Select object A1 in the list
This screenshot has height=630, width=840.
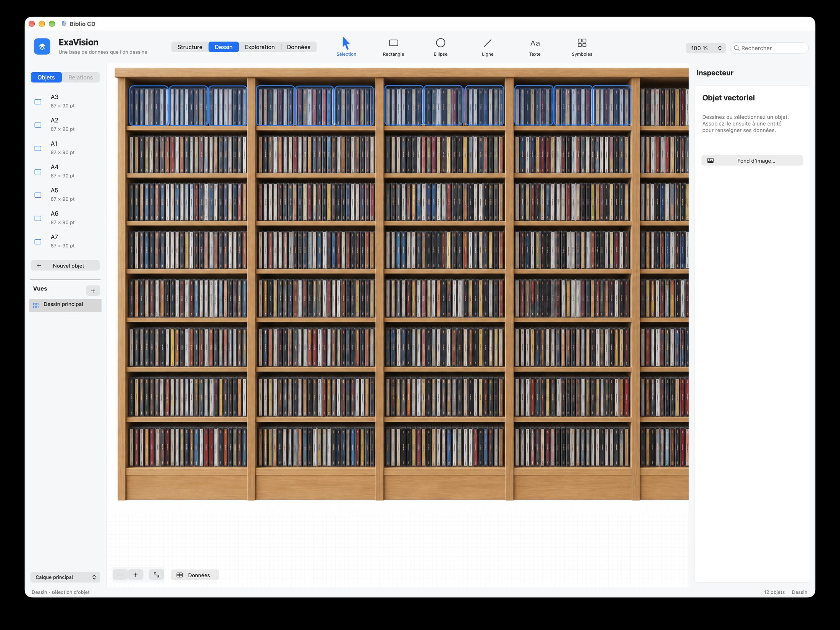pos(65,148)
